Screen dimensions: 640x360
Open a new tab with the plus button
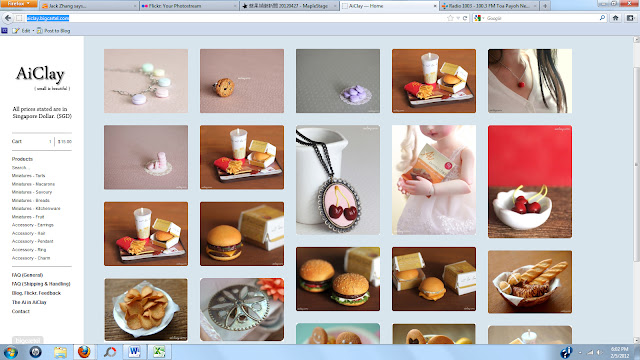click(x=545, y=6)
